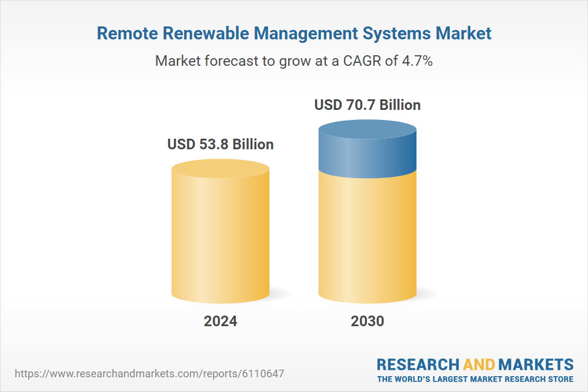Click the Remote Renewable Management Systems Market title
The width and height of the screenshot is (588, 392).
(x=293, y=33)
